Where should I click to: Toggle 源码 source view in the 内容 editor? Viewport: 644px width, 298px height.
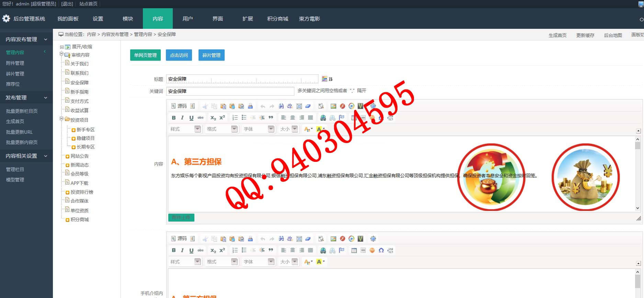(x=179, y=106)
